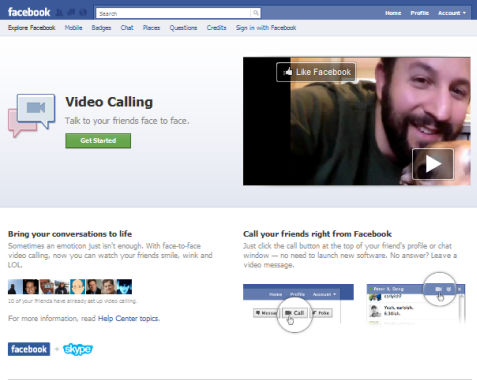Open the Badges tab
477x380 pixels.
101,28
